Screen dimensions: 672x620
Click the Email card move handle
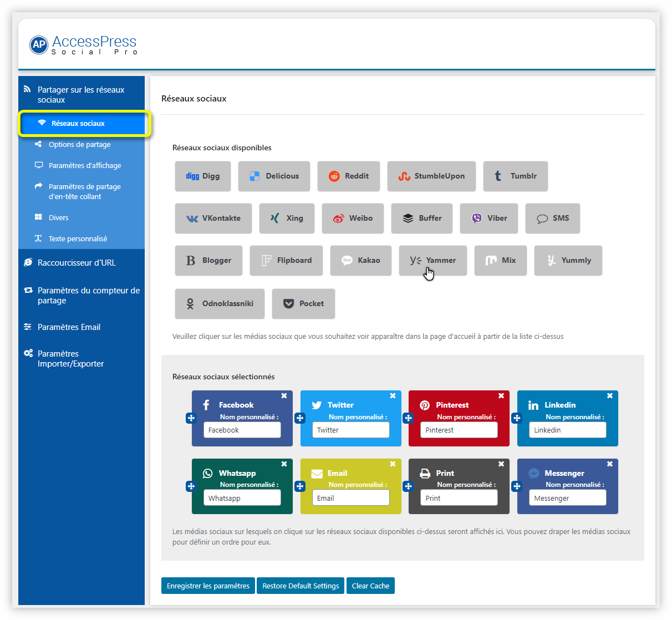[x=299, y=486]
